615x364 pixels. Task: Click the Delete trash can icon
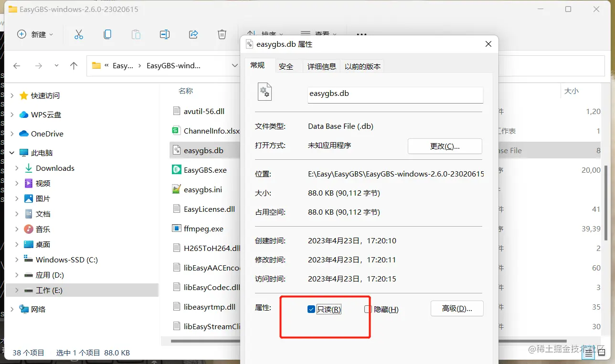click(x=222, y=34)
